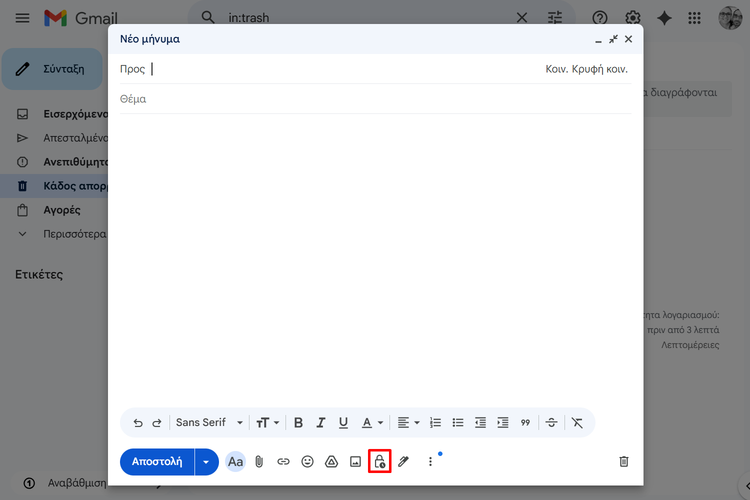Open Gmail settings gear
The height and width of the screenshot is (500, 750).
point(632,18)
